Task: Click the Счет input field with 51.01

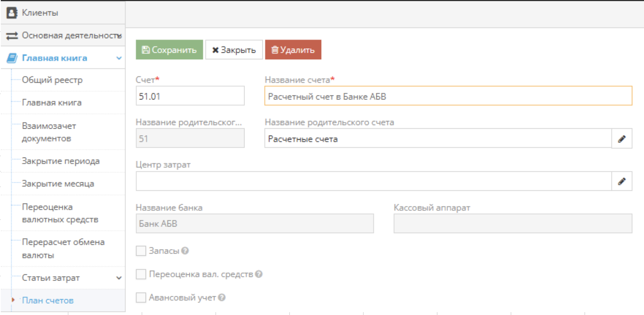Action: tap(190, 96)
